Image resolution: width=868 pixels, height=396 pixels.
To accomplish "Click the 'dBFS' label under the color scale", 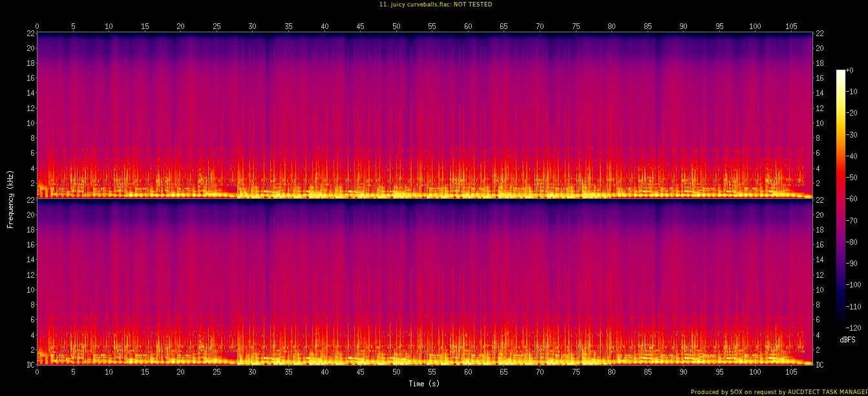I will tap(848, 339).
